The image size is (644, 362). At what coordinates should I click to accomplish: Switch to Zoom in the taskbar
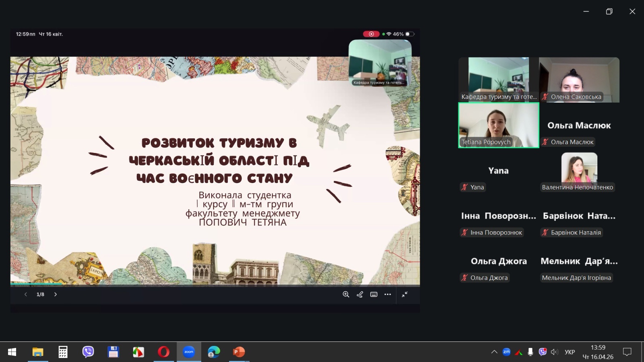189,352
